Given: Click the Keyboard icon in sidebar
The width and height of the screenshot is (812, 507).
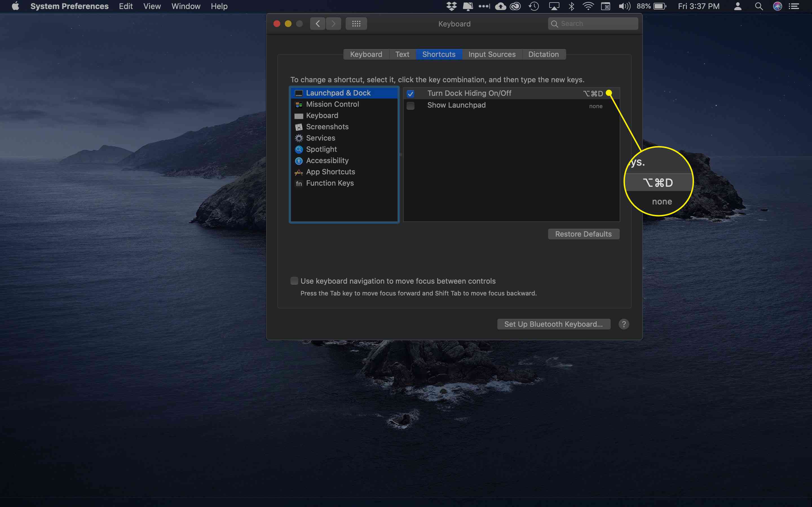Looking at the screenshot, I should point(299,115).
